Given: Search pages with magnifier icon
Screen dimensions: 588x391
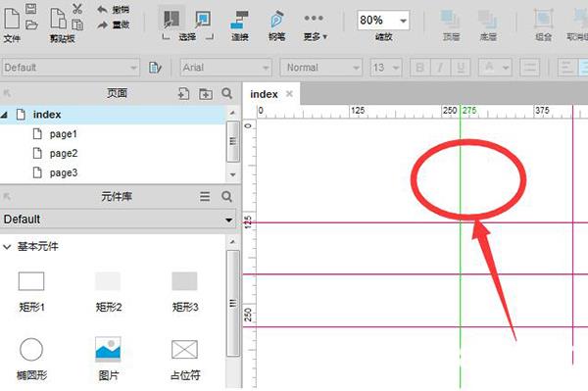Looking at the screenshot, I should click(x=227, y=93).
